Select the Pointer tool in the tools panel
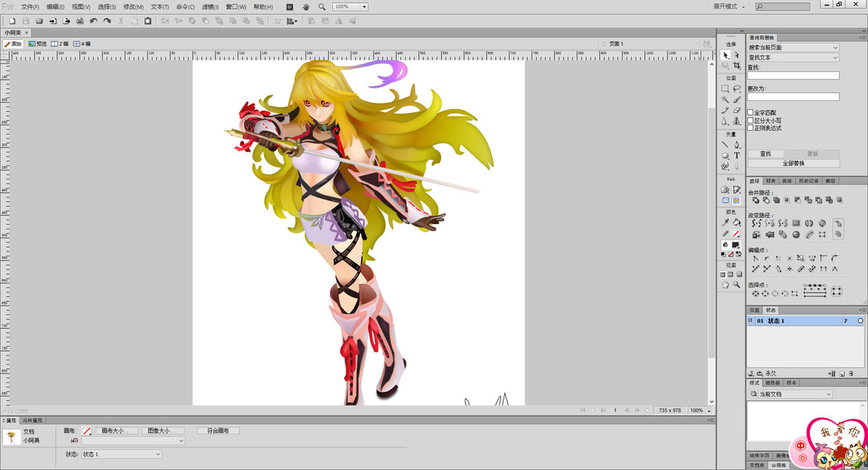The width and height of the screenshot is (868, 470). 725,56
